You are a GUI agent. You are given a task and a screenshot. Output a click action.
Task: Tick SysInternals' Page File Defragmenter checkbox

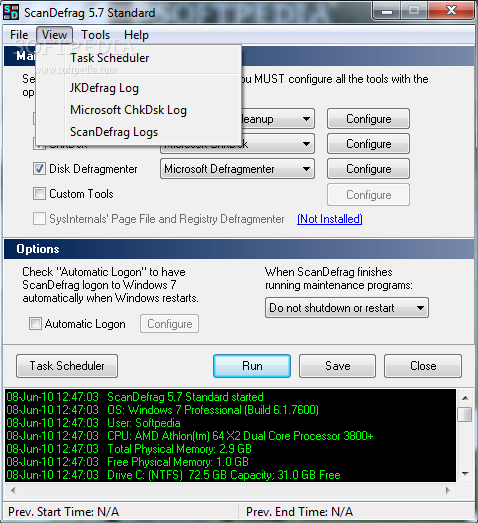(x=39, y=219)
